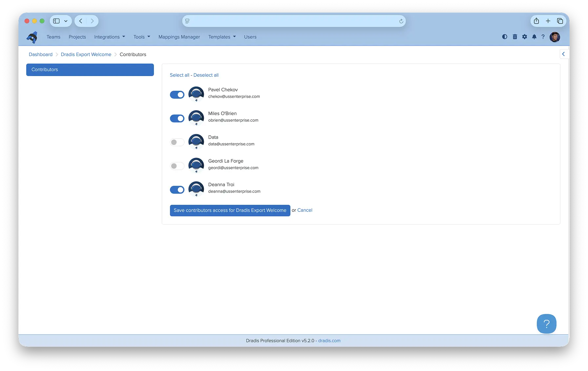
Task: Go to Dashboard breadcrumb link
Action: coord(41,54)
